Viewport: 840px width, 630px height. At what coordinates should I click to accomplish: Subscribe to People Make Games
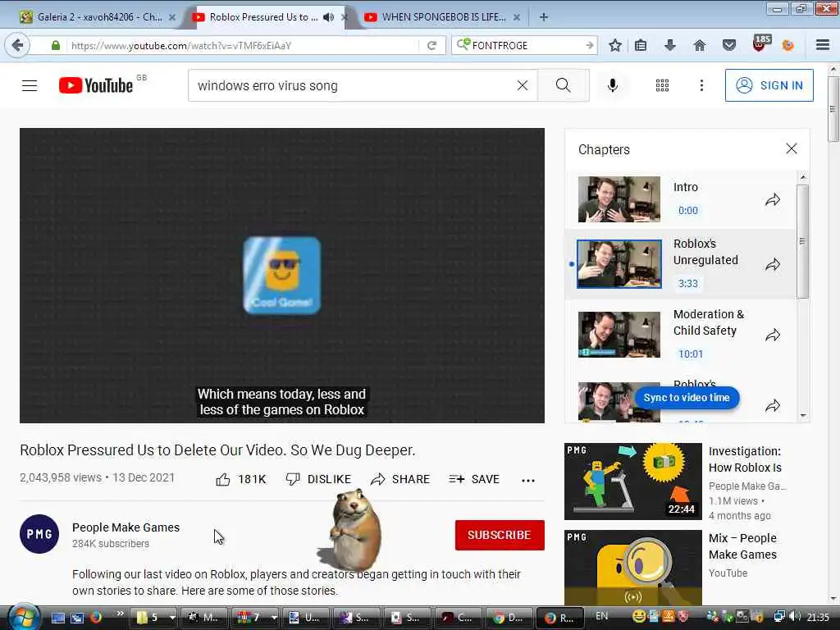tap(500, 535)
